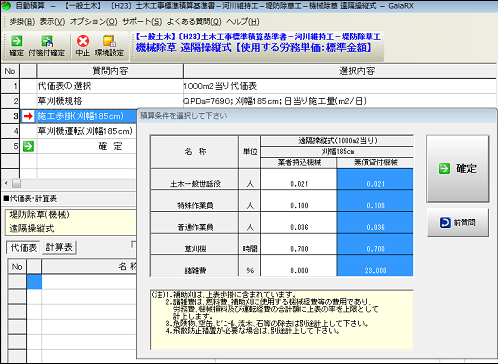
Task: Click 0.021 in 業者持込機械 column
Action: (299, 184)
